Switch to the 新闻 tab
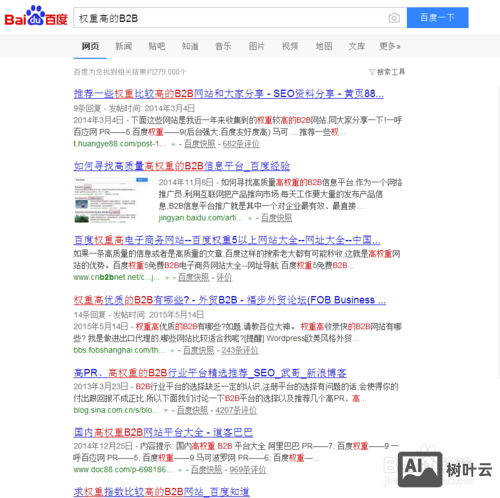 click(124, 46)
